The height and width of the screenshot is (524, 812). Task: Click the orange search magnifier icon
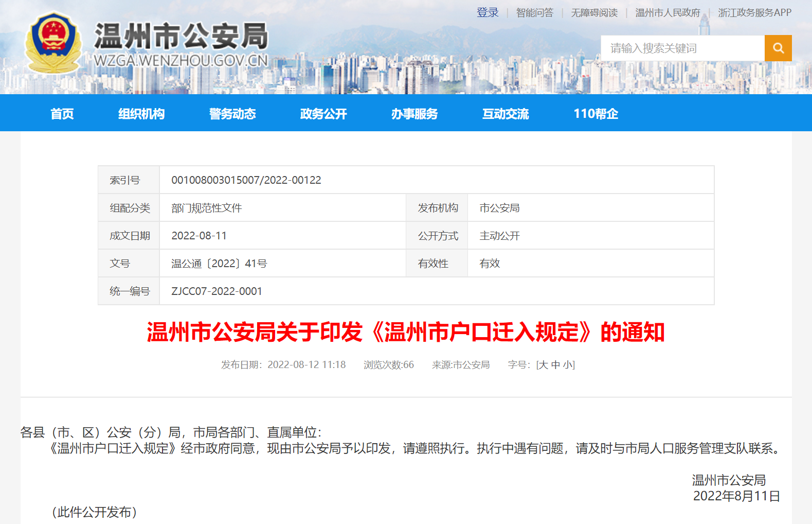[x=778, y=48]
